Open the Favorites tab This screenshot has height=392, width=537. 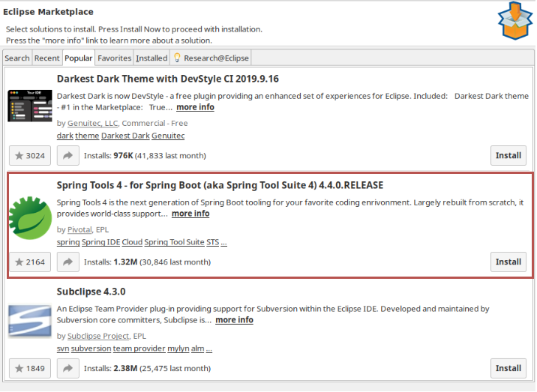pos(115,58)
